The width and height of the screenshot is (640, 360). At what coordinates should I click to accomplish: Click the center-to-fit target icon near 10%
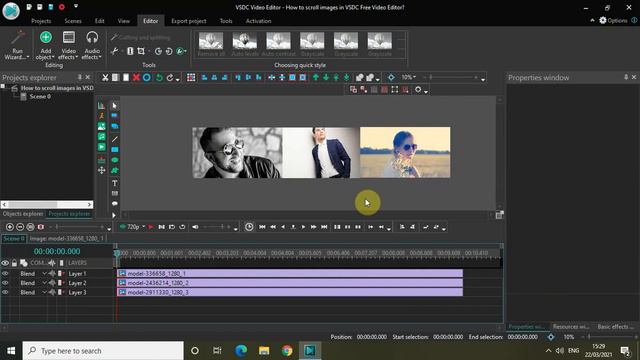pos(391,78)
